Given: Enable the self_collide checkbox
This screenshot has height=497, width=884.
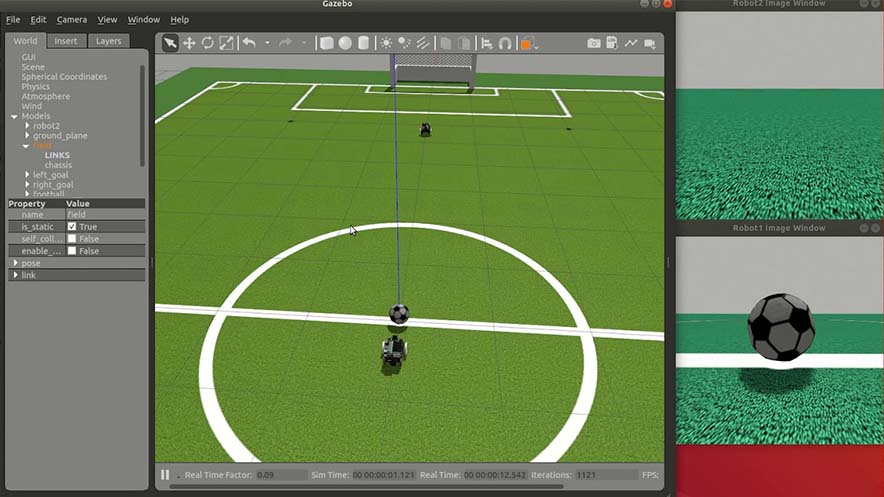Looking at the screenshot, I should pos(72,239).
